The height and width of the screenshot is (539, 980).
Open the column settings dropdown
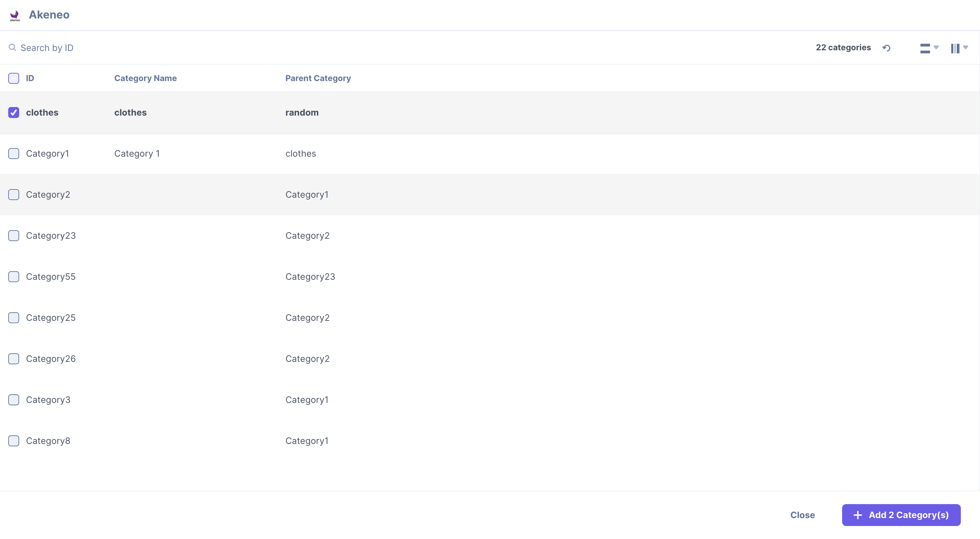[x=959, y=48]
